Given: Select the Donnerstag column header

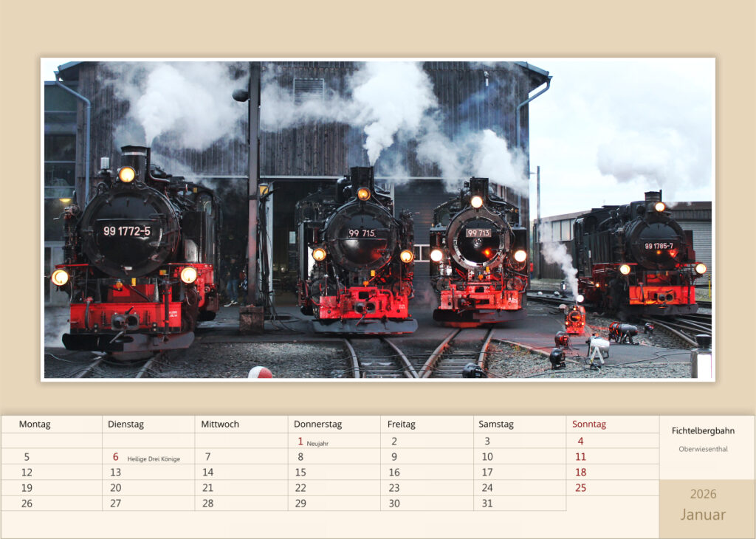Looking at the screenshot, I should (317, 425).
